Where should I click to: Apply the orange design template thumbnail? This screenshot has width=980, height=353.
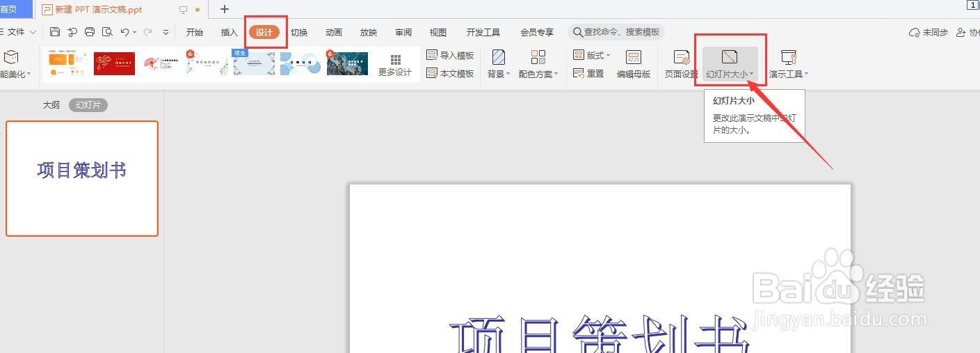[66, 63]
